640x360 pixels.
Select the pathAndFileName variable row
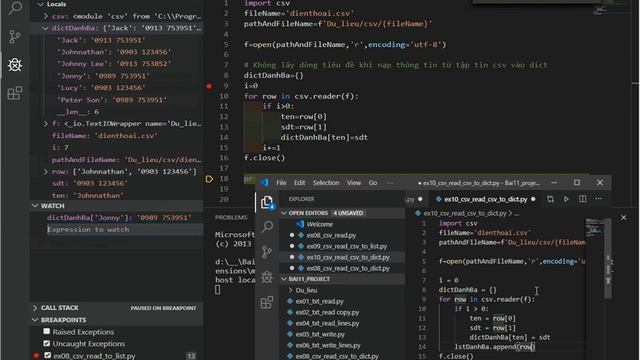click(x=127, y=160)
